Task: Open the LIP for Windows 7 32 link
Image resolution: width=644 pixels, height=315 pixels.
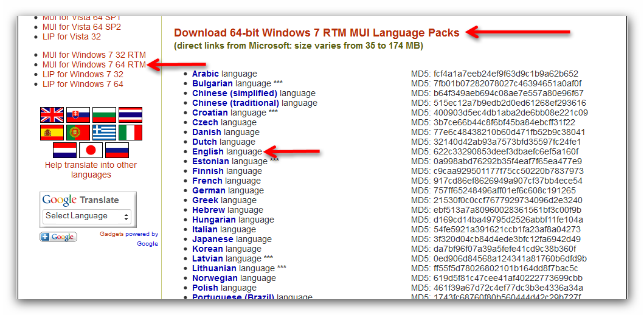Action: coord(83,74)
